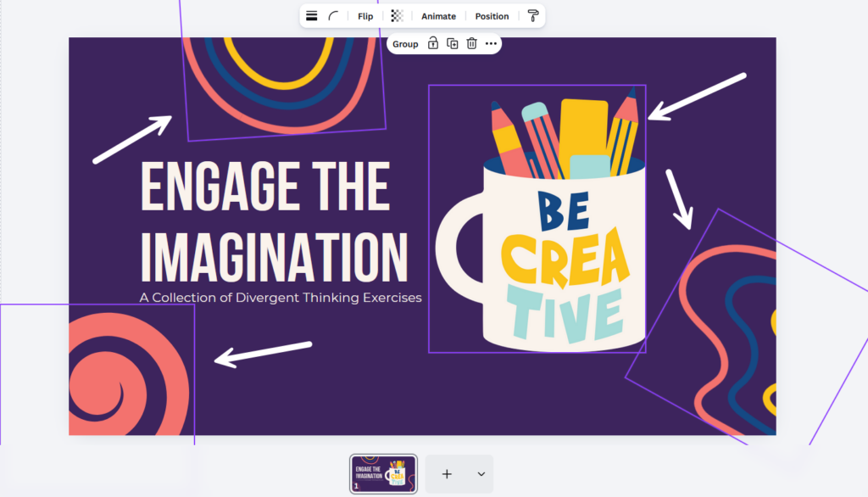
Task: Click the subtitle 'A Collection of Divergent Thinking Exercises'
Action: 281,298
